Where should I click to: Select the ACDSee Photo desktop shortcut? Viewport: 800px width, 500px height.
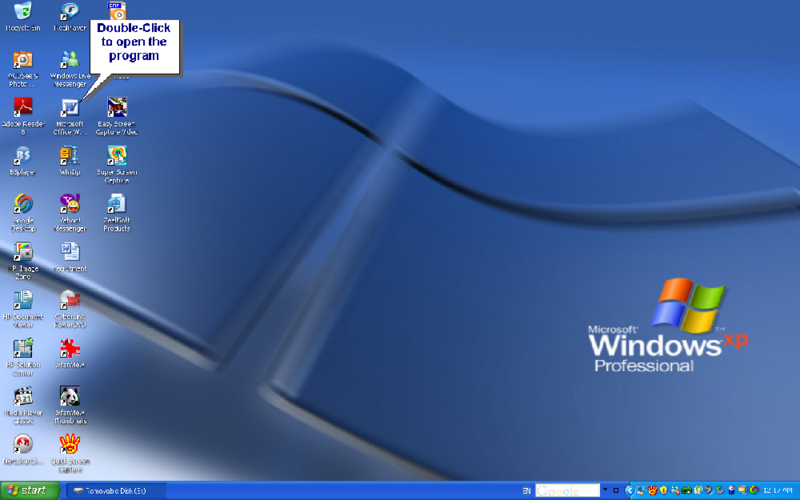[23, 69]
